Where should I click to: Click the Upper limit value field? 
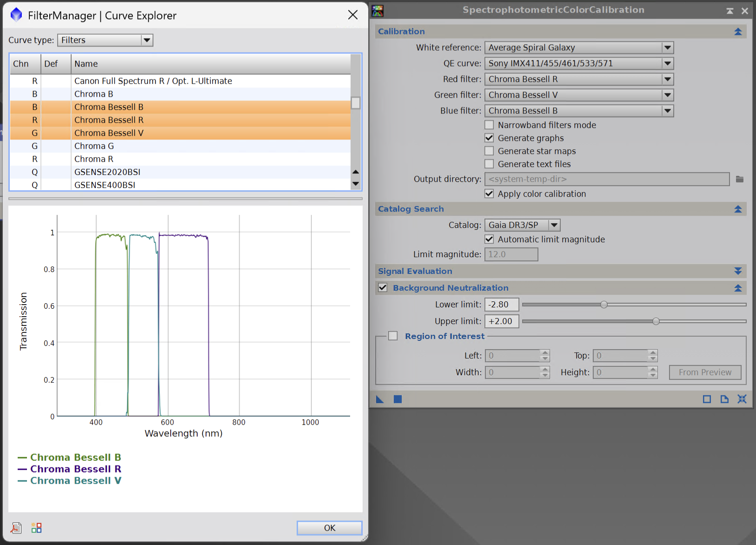click(502, 321)
